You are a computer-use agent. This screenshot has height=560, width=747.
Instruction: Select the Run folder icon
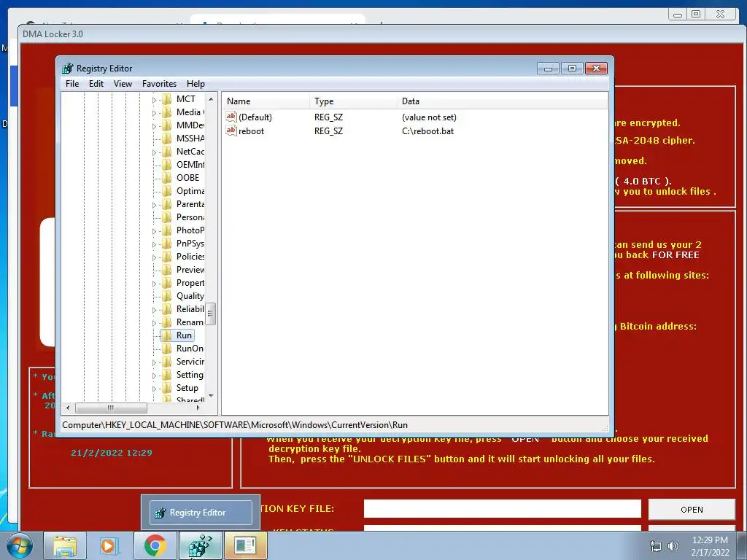[167, 335]
